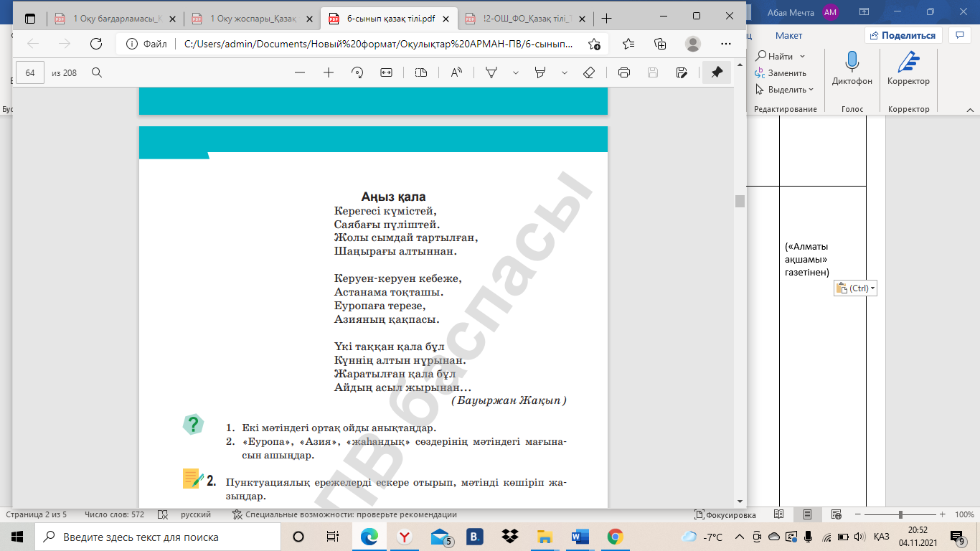This screenshot has height=551, width=980.
Task: Fit PDF to page width
Action: pyautogui.click(x=386, y=72)
